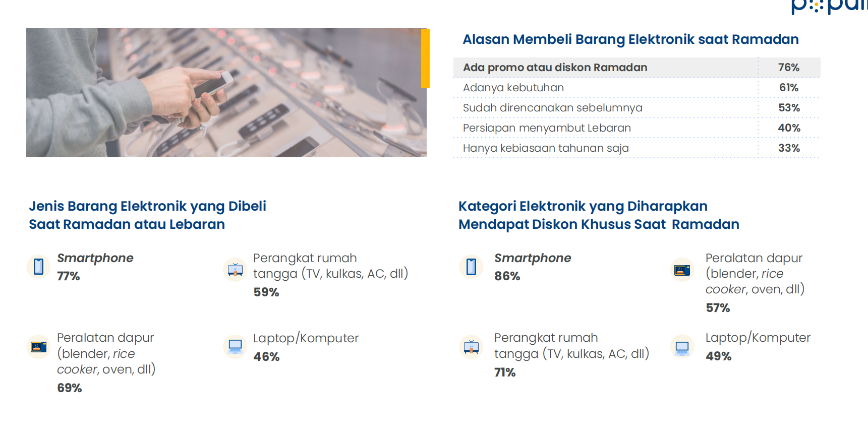Click the TV icon beside 59% Perangkat rumah tangga
The image size is (868, 439).
235,270
